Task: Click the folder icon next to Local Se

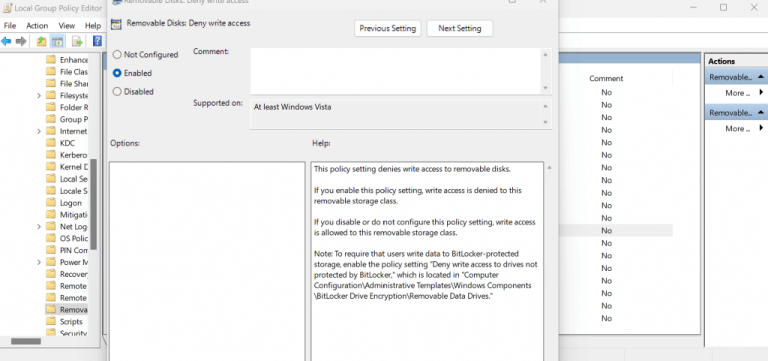Action: click(50, 179)
